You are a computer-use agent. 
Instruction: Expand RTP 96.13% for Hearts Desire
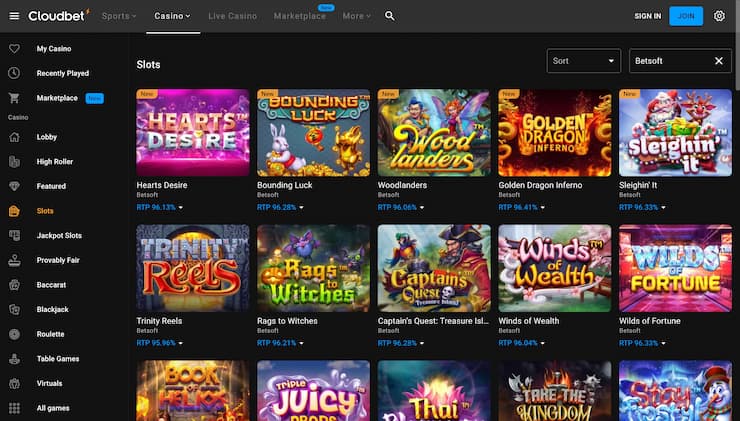(160, 207)
